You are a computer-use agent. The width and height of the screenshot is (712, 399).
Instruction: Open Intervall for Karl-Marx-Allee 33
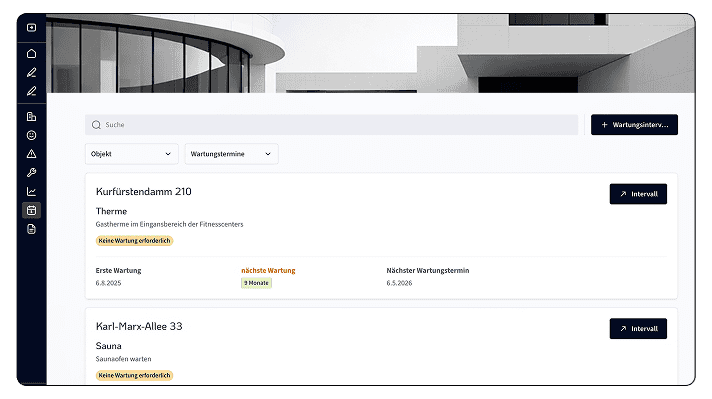pos(638,329)
